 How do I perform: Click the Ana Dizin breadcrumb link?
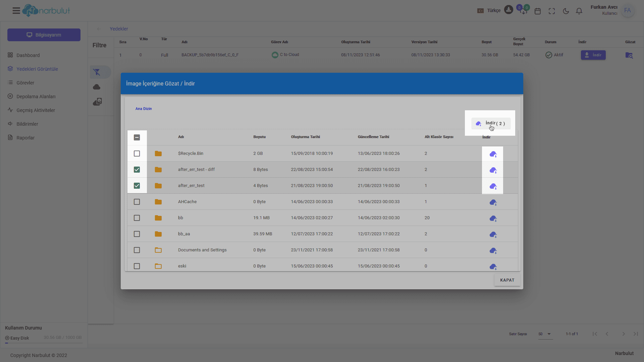click(x=144, y=109)
